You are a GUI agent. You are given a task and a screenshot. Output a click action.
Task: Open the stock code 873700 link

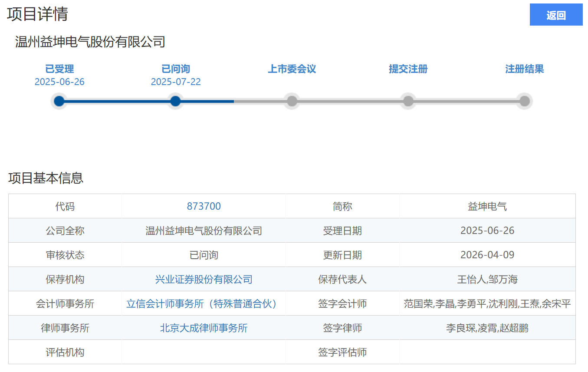[204, 206]
